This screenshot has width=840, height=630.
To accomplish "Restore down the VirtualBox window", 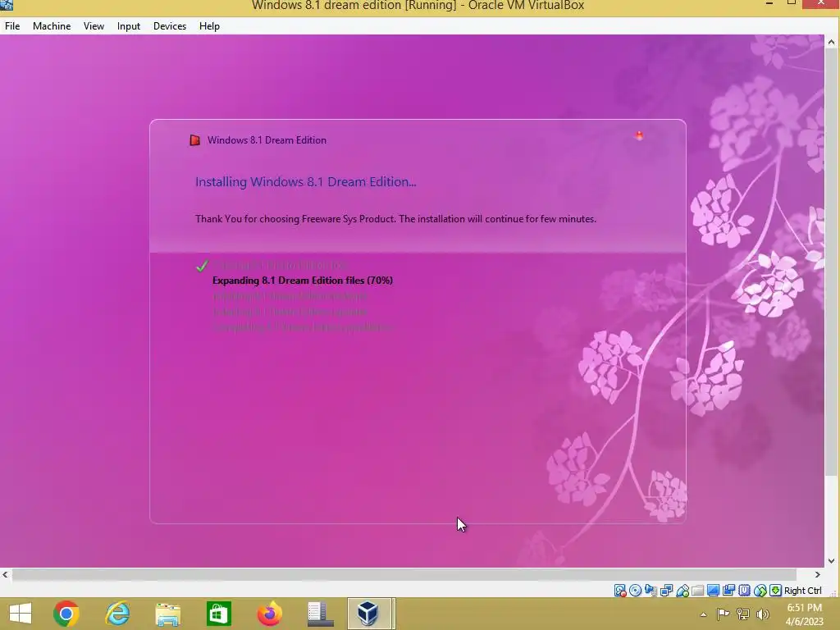I will coord(792,4).
